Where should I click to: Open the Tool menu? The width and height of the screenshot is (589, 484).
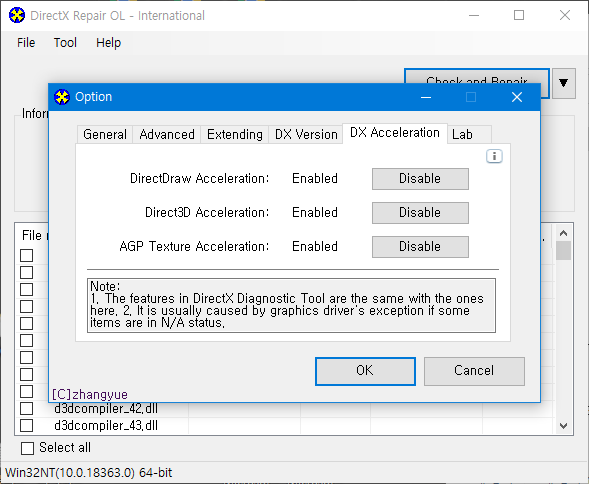click(x=65, y=42)
